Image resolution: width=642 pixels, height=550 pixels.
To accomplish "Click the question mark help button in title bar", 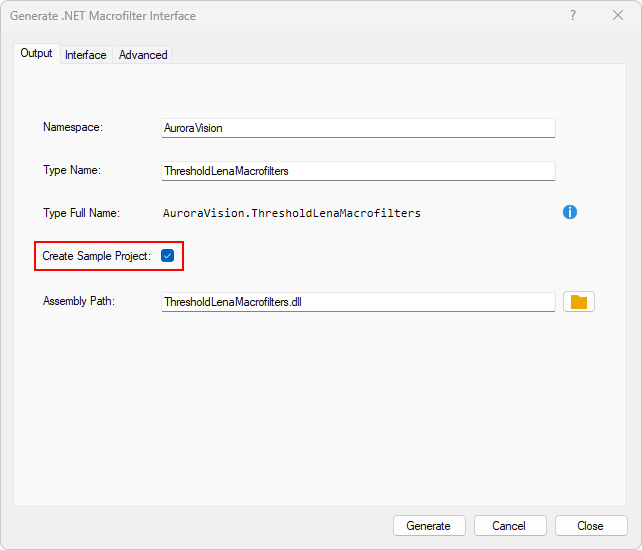I will 573,16.
